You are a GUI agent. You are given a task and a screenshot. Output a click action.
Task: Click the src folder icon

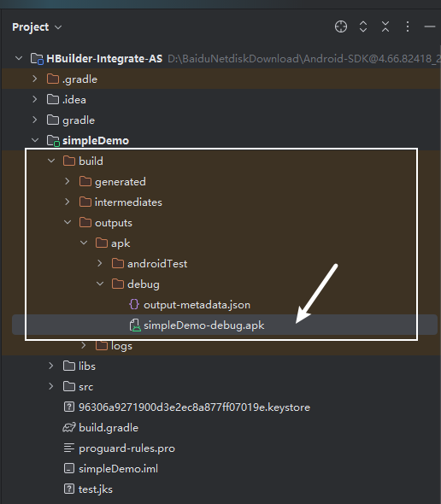[69, 386]
